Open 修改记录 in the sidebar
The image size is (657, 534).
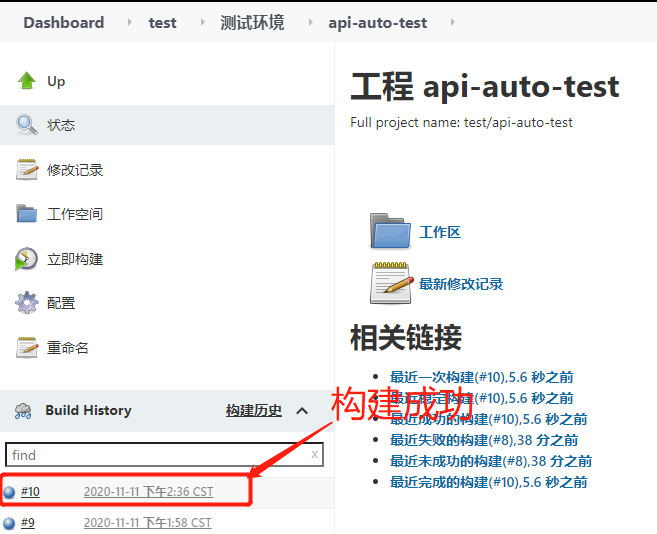pyautogui.click(x=75, y=170)
